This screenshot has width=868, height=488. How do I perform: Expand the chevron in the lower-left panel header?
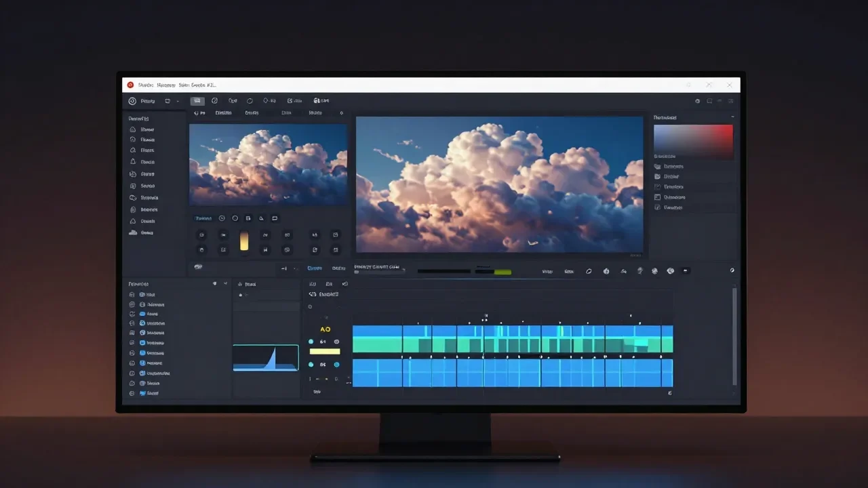[226, 283]
